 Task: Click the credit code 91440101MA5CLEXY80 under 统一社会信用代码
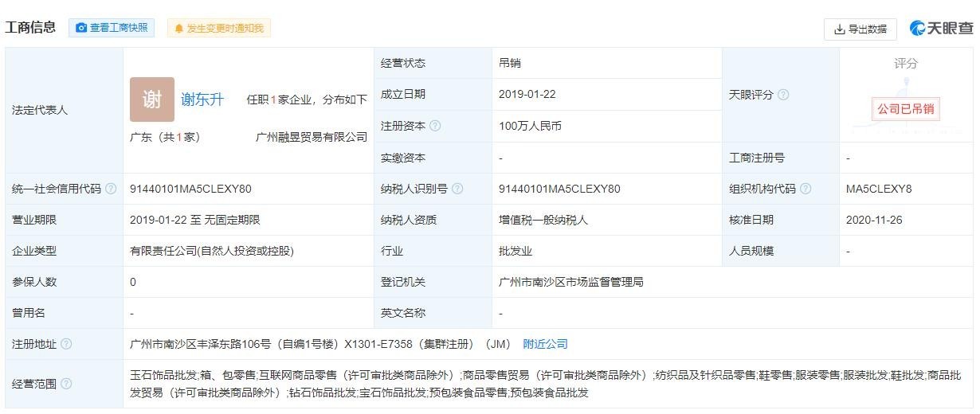pos(190,189)
